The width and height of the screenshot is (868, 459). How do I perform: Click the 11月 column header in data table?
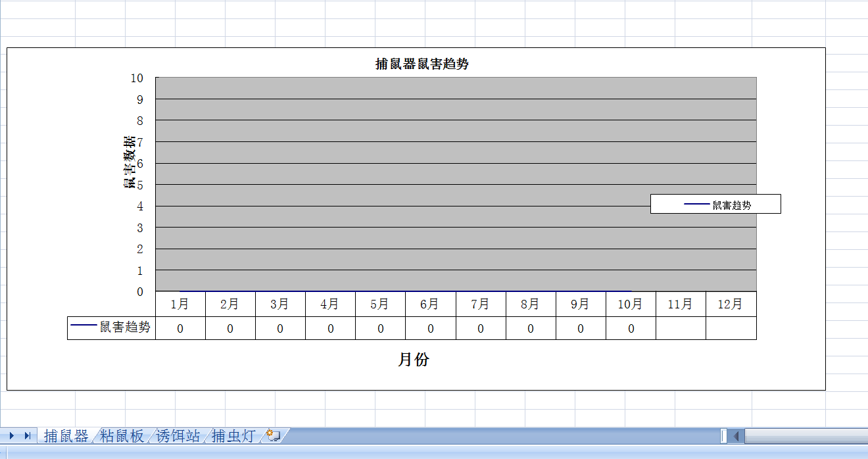(680, 304)
